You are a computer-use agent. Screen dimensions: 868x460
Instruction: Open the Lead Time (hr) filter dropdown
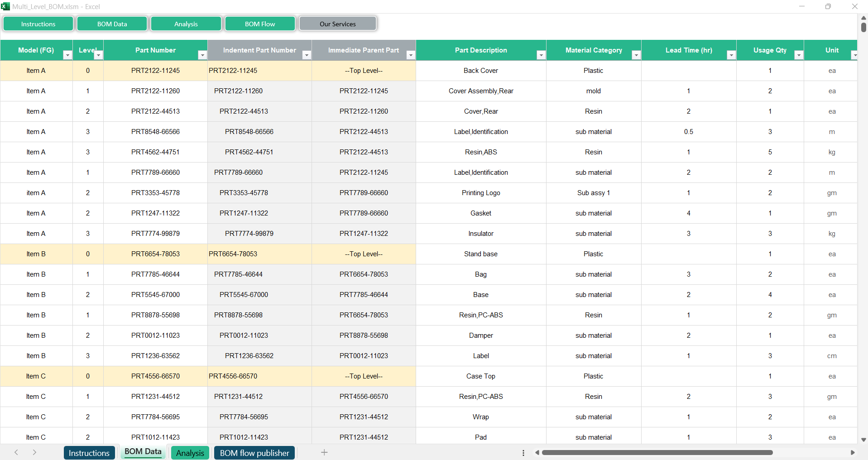pos(731,55)
